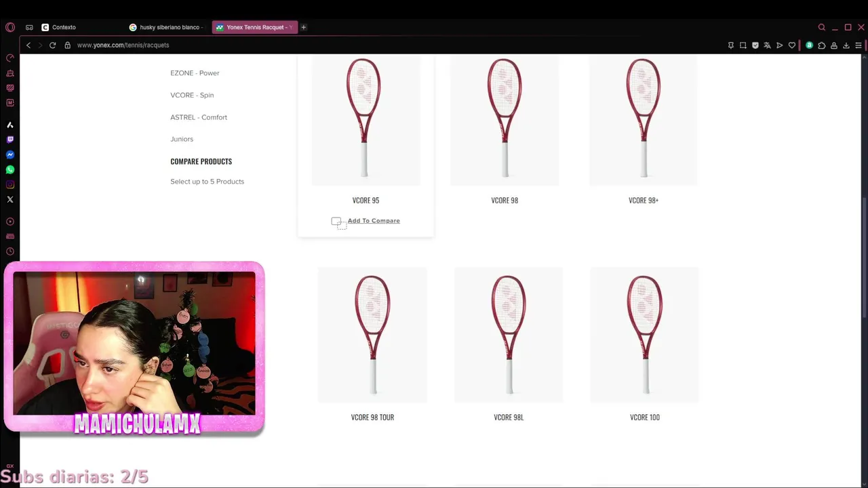Open Facebook Messenger in the sidebar
The height and width of the screenshot is (488, 868).
[x=10, y=155]
